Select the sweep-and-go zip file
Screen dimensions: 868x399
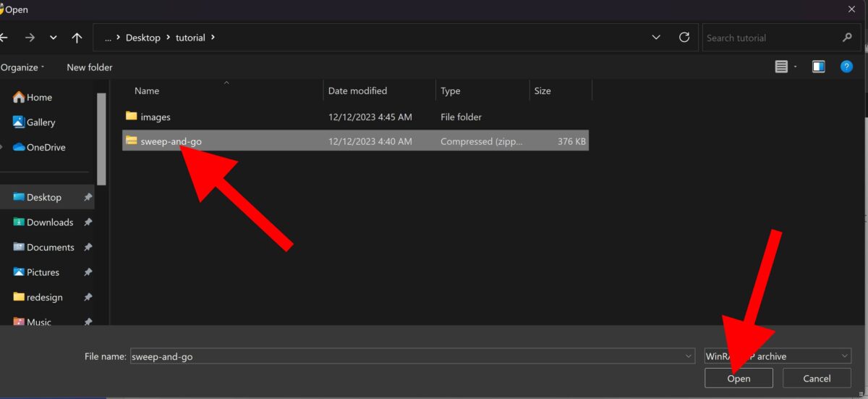[171, 141]
